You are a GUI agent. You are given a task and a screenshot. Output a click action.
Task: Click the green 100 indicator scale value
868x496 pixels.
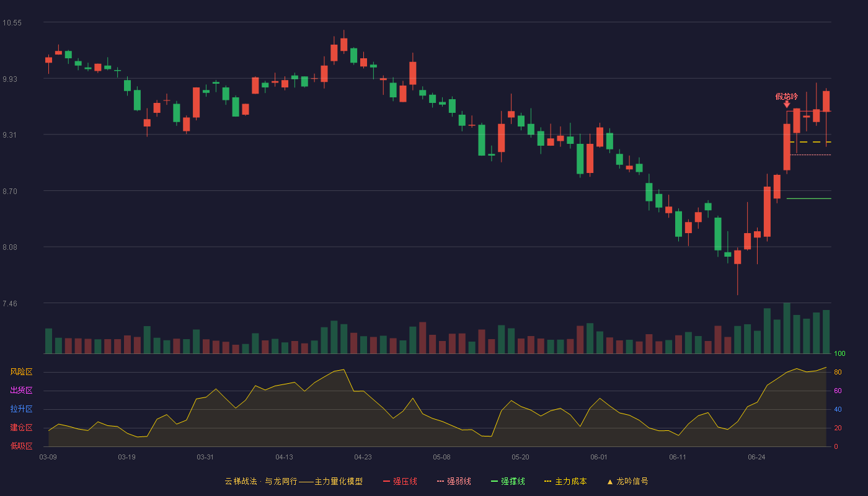coord(839,354)
